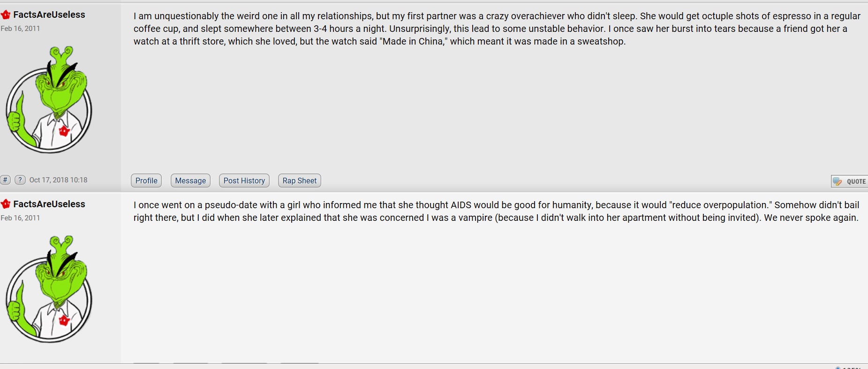Image resolution: width=868 pixels, height=369 pixels.
Task: Send a Message to FactsAreUseless
Action: point(190,181)
